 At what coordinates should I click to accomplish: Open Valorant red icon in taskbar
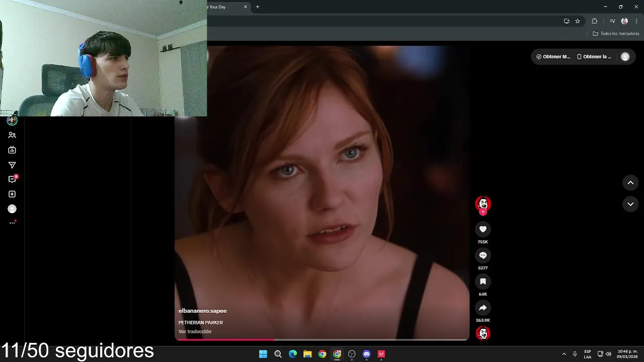381,354
